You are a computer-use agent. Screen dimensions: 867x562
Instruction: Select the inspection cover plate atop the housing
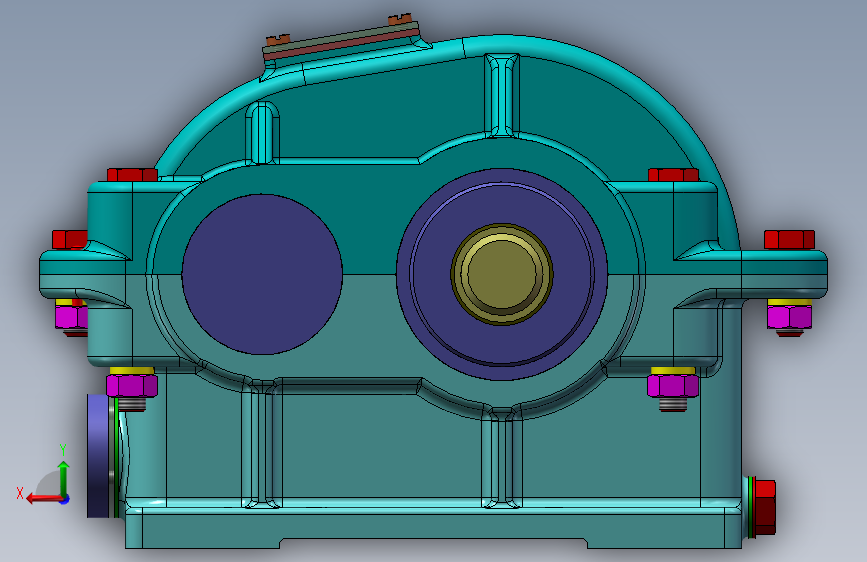click(x=343, y=42)
